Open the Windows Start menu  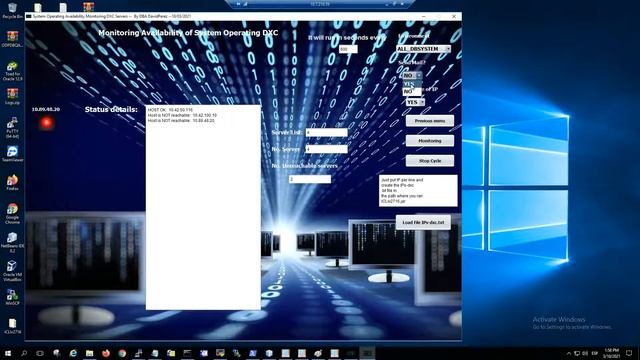pos(7,353)
